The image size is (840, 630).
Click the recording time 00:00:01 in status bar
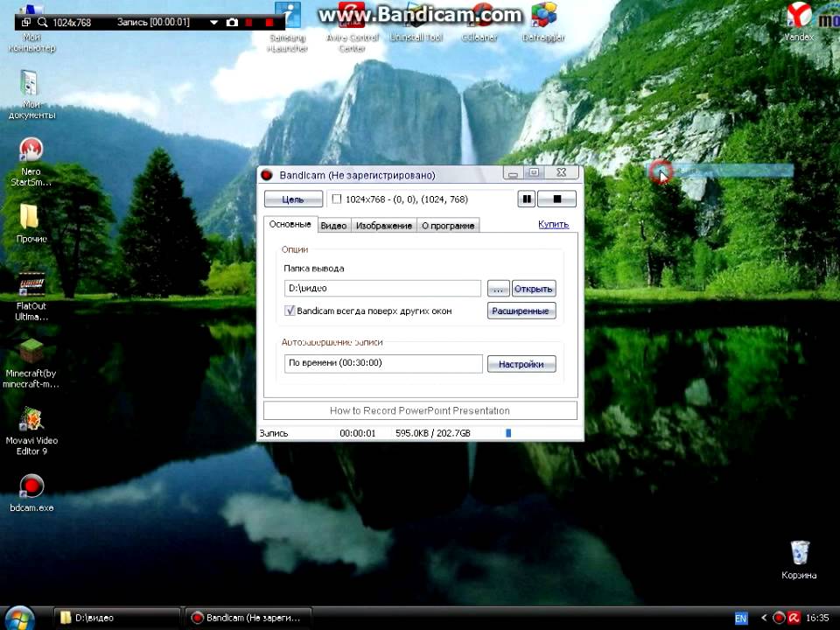pos(357,433)
